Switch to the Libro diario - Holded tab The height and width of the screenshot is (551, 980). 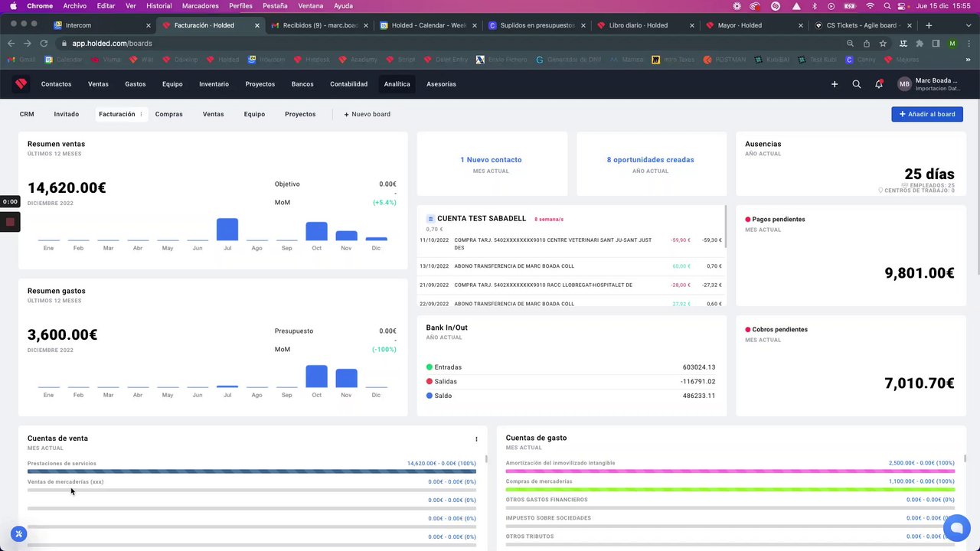point(645,25)
